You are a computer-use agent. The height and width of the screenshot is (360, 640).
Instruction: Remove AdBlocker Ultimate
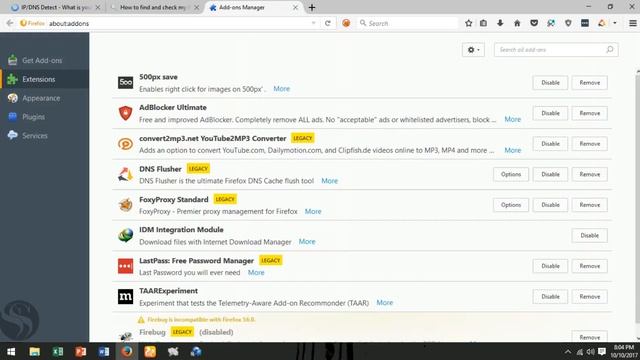point(589,113)
